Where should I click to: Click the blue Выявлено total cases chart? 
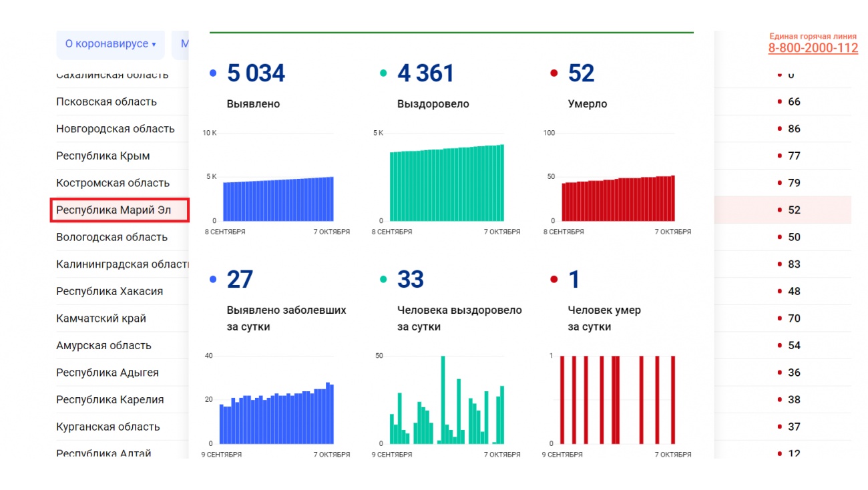278,199
